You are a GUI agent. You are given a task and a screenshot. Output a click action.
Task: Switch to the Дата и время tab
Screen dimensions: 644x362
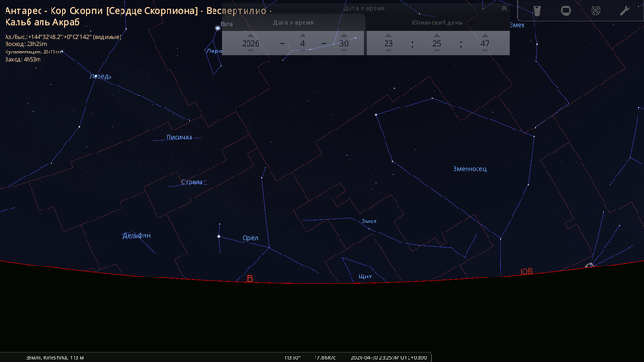click(x=293, y=23)
